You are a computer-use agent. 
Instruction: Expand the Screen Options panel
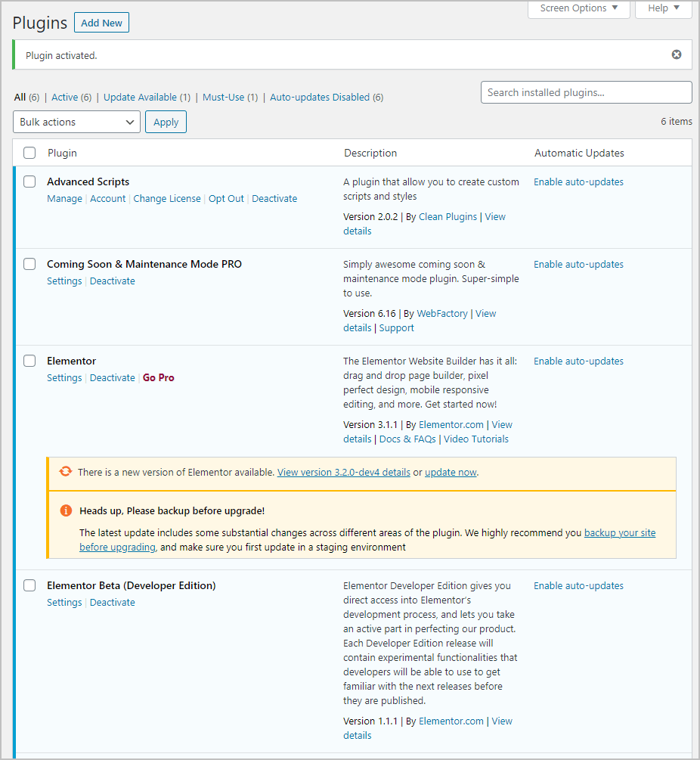(578, 8)
